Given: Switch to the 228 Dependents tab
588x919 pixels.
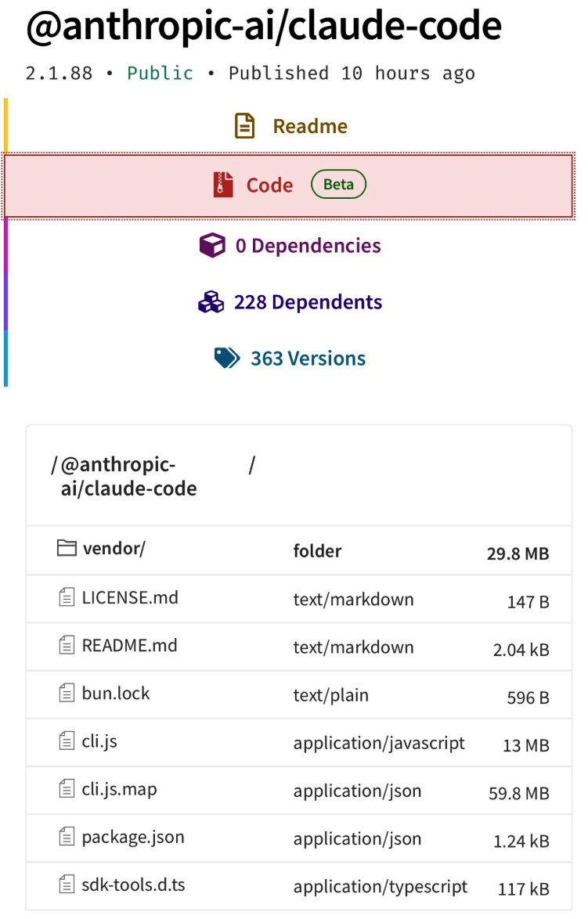Looking at the screenshot, I should click(290, 302).
